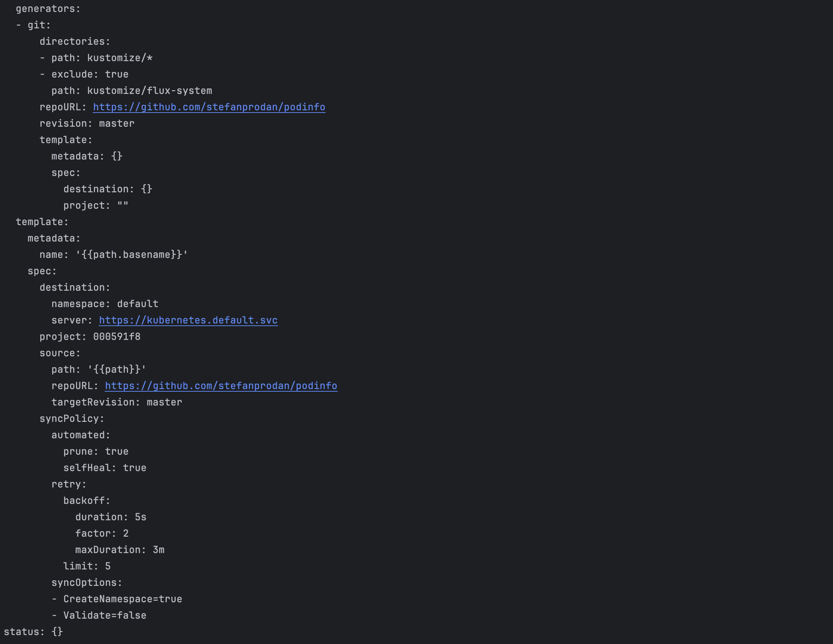Open the first podinfo repoURL link

209,107
